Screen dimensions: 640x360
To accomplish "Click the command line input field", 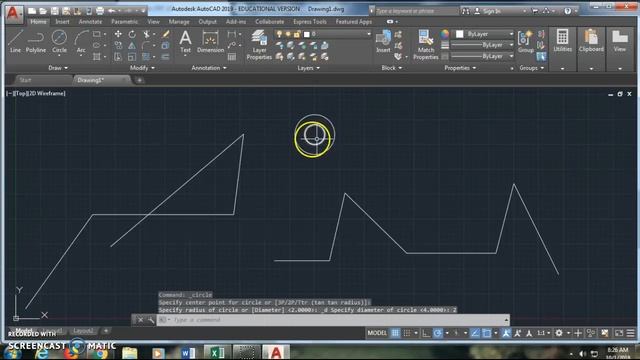I will 333,320.
